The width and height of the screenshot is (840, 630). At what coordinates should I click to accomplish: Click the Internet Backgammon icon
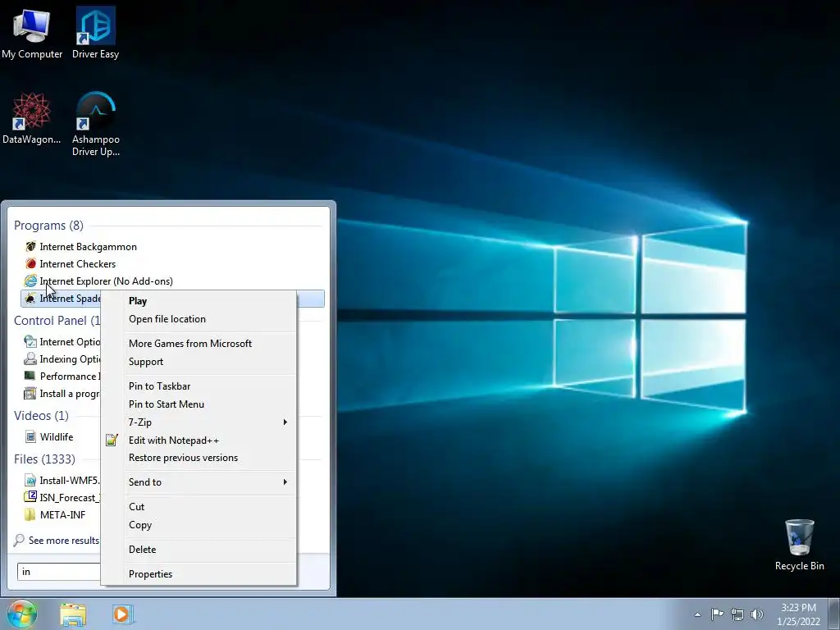coord(30,246)
